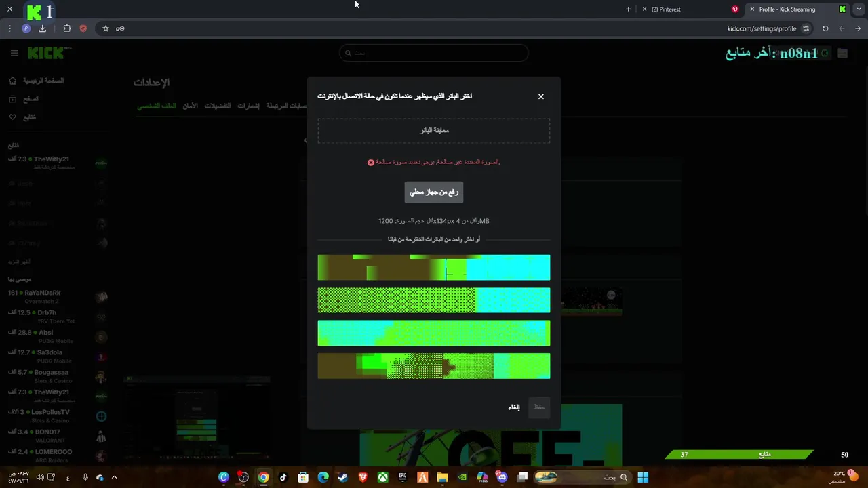Switch to the linked accounts tab
This screenshot has height=488, width=868.
click(x=286, y=106)
